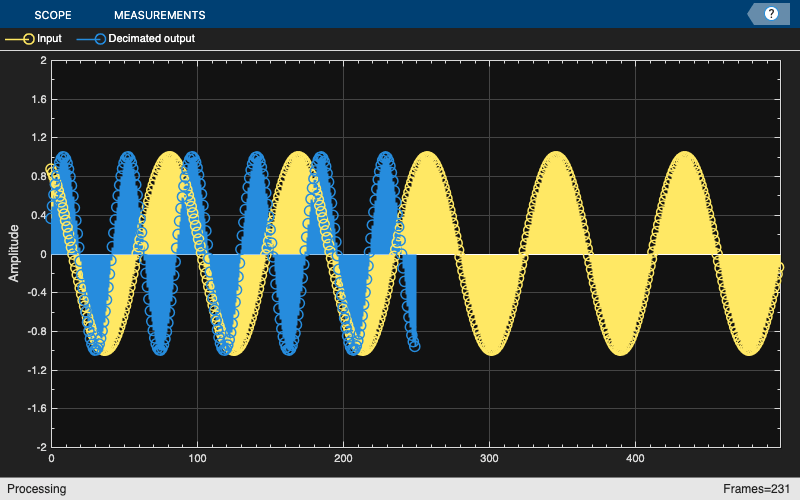This screenshot has height=500, width=800.
Task: Click the bottom y-axis tick label -2
Action: [x=41, y=447]
